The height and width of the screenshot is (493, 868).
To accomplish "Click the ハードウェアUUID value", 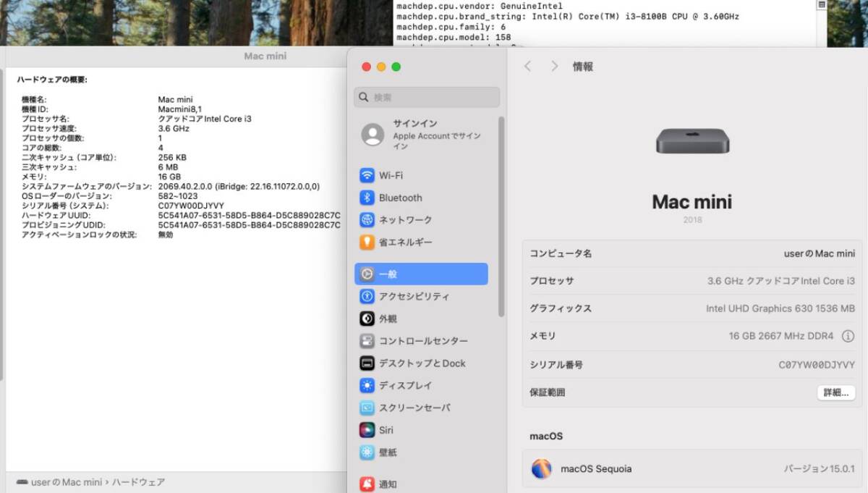I will coord(249,216).
